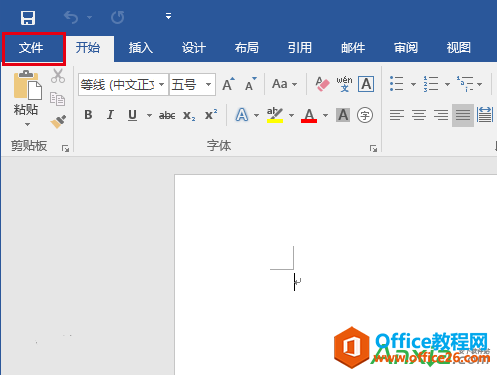Image resolution: width=497 pixels, height=375 pixels.
Task: Click the Phonetic Guide wén icon
Action: pyautogui.click(x=344, y=84)
